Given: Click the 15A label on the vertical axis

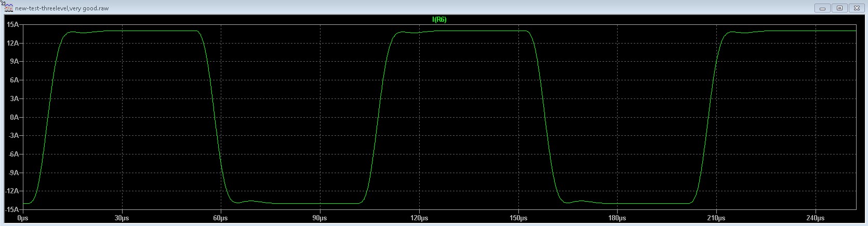Looking at the screenshot, I should [x=14, y=24].
